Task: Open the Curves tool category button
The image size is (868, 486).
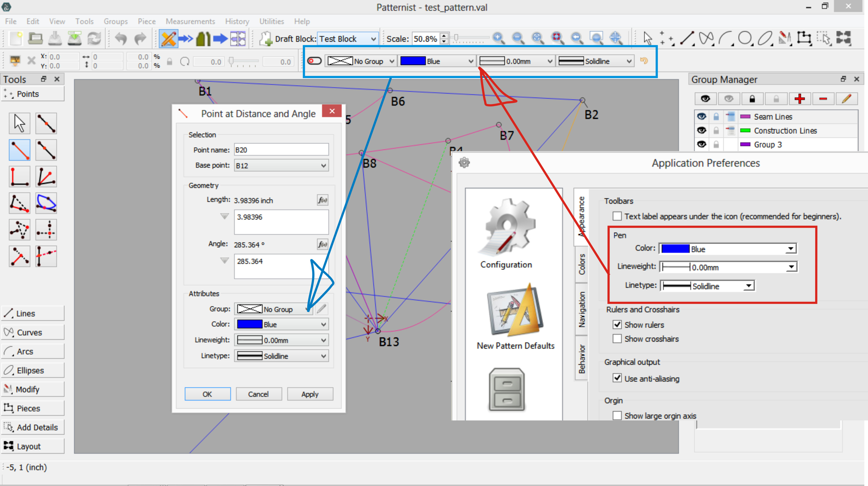Action: click(33, 332)
